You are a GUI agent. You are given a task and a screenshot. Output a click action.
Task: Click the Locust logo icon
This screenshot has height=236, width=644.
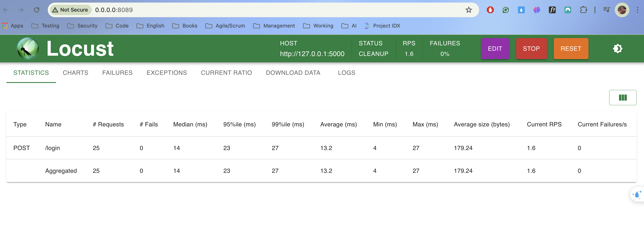[28, 48]
